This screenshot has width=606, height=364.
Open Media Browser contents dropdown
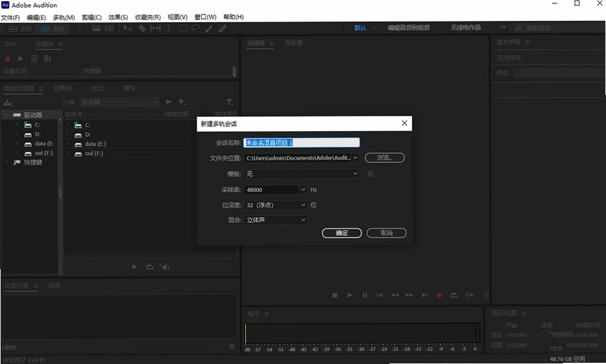click(119, 102)
